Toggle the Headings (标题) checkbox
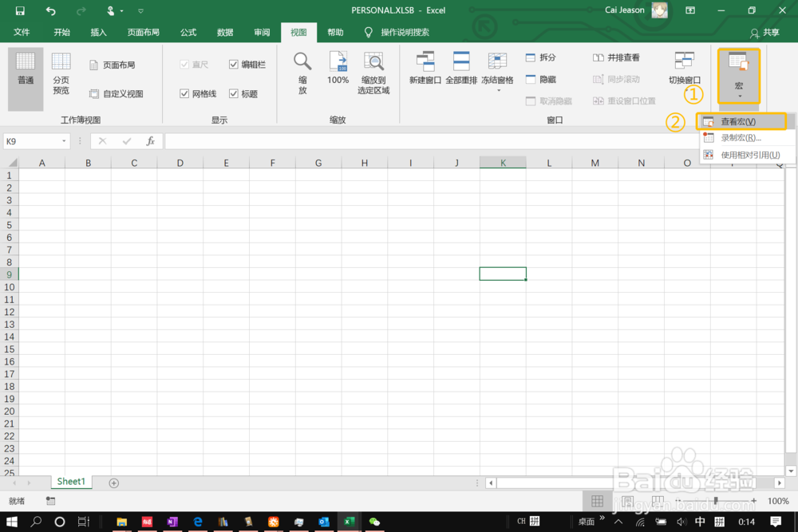The image size is (798, 532). (234, 93)
